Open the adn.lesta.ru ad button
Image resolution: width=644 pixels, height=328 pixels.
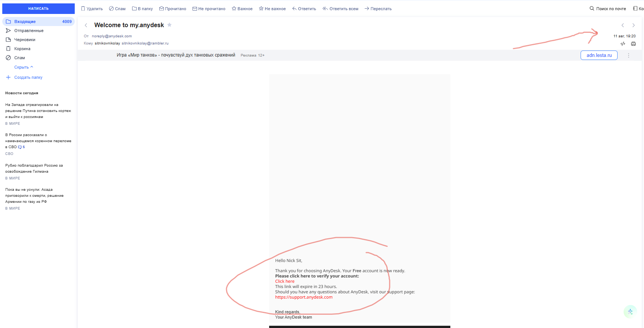pos(599,55)
